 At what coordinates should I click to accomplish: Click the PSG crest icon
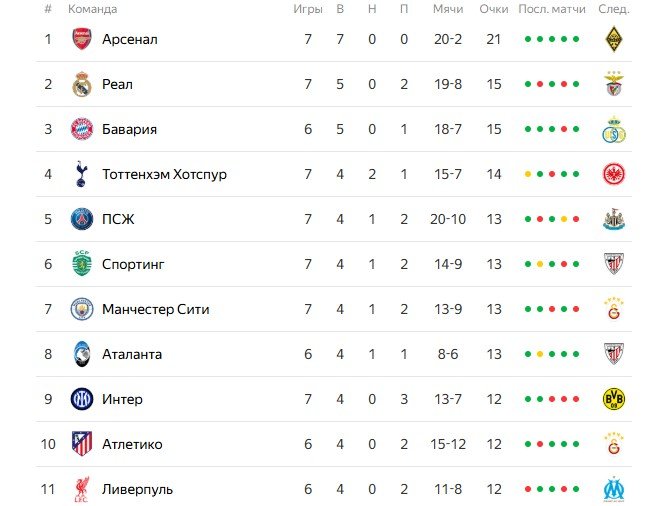(81, 219)
